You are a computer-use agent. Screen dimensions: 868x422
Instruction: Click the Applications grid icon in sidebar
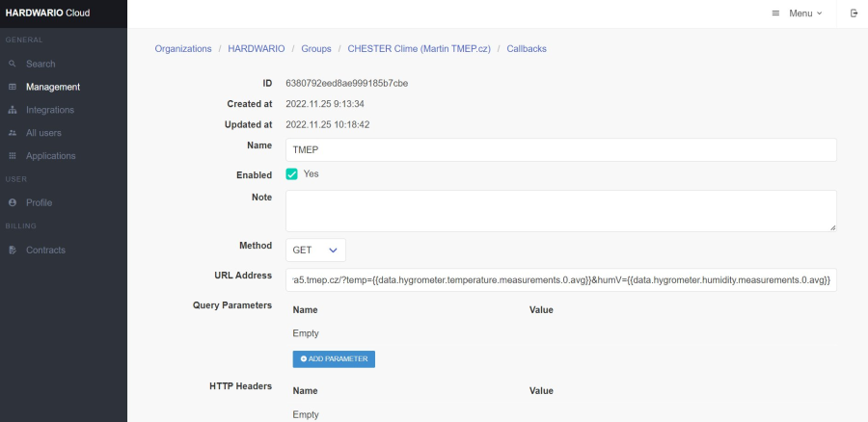click(13, 156)
